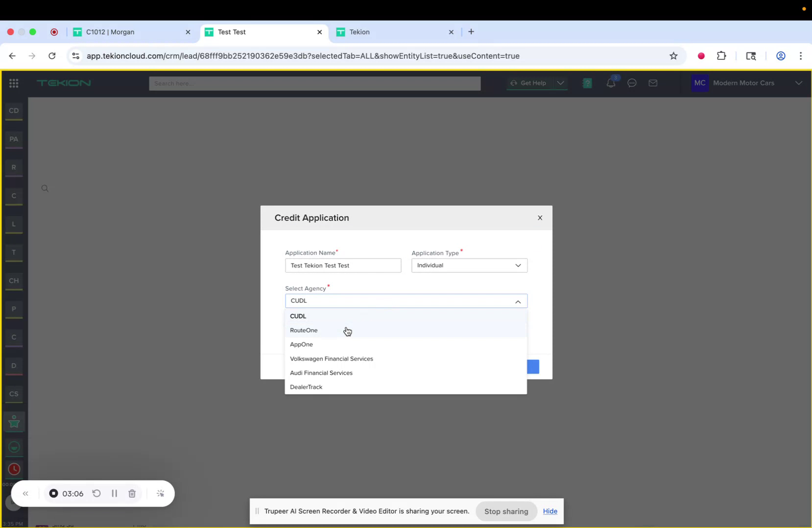Click the search magnifier in the workspace
The height and width of the screenshot is (528, 812).
[x=44, y=188]
